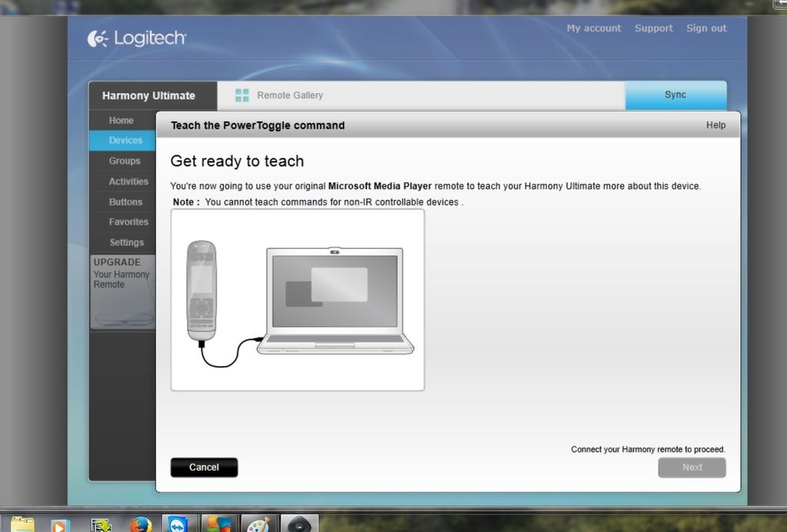
Task: Open the Support link
Action: pyautogui.click(x=653, y=28)
